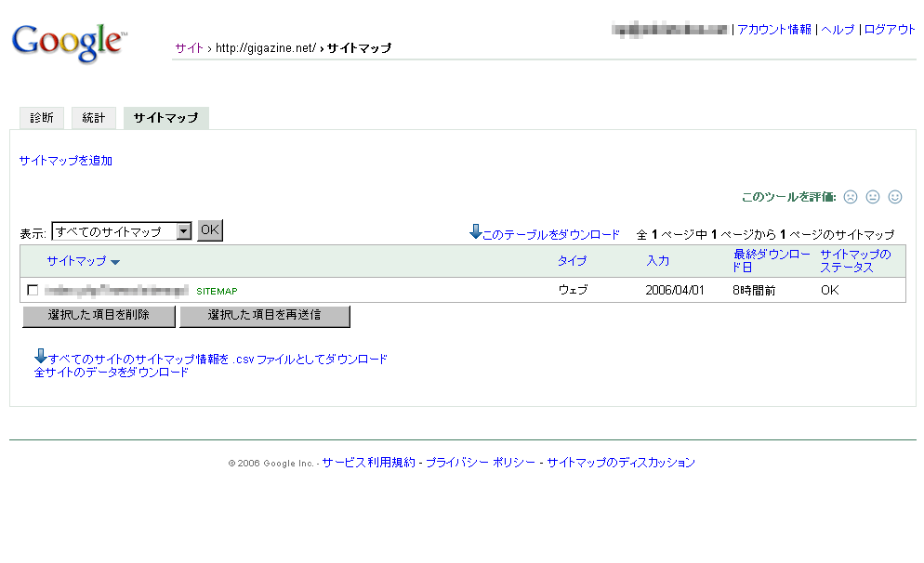Click the neutral face rating icon
The height and width of the screenshot is (563, 924).
click(x=872, y=197)
